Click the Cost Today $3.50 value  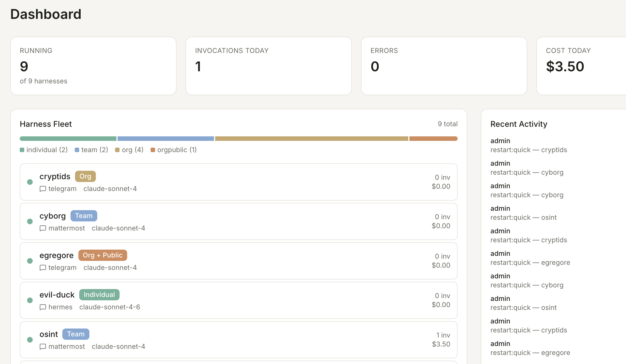point(565,66)
